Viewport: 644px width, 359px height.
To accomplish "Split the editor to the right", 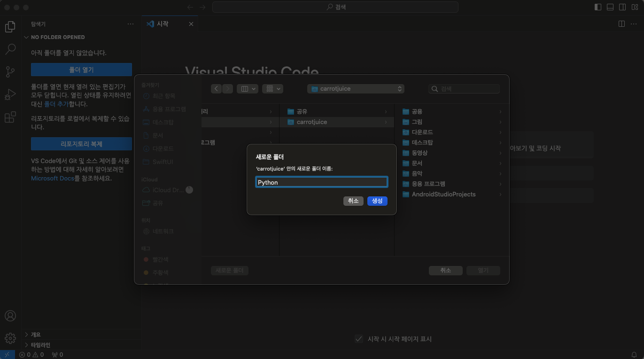I will (x=621, y=23).
